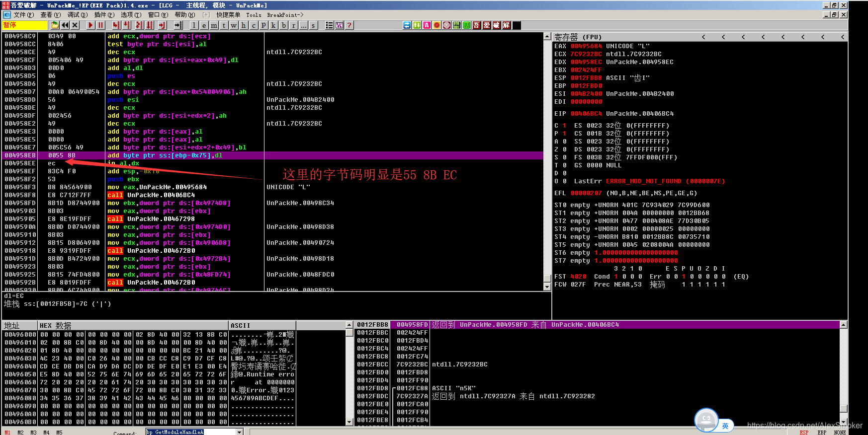Click the red Run play button
Image resolution: width=868 pixels, height=435 pixels.
(x=90, y=25)
